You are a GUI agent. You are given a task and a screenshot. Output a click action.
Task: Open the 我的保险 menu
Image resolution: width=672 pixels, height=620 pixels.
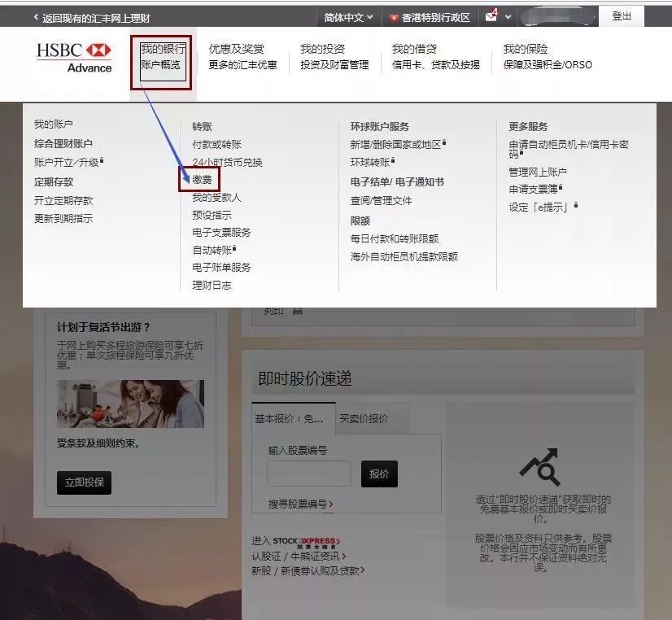(x=548, y=57)
